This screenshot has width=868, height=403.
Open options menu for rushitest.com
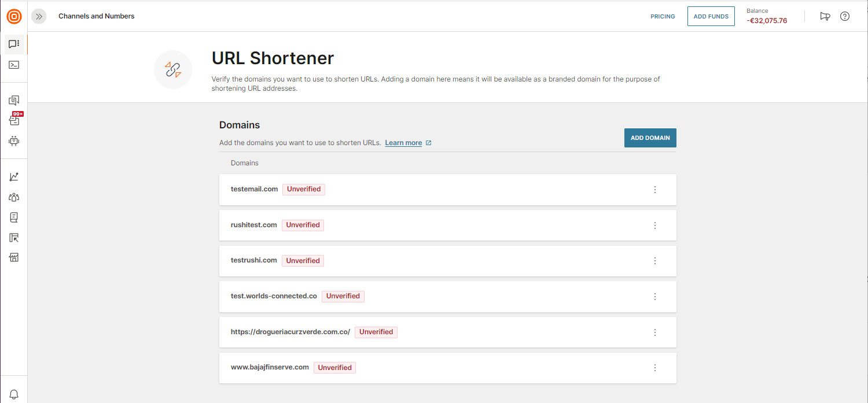click(655, 225)
